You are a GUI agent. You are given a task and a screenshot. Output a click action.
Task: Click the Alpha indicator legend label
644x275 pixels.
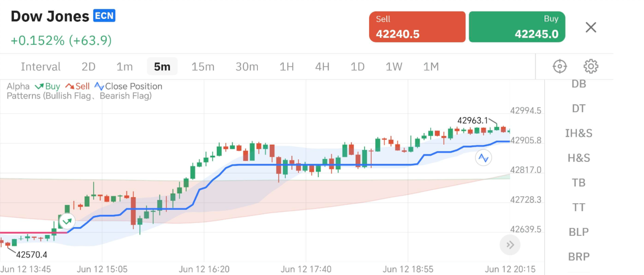18,86
